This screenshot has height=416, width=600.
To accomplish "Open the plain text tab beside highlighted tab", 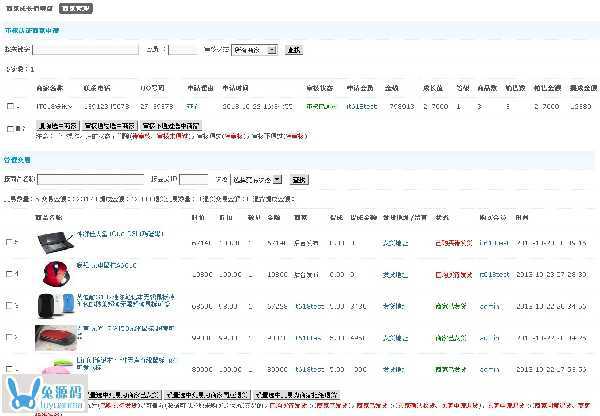I will 29,8.
